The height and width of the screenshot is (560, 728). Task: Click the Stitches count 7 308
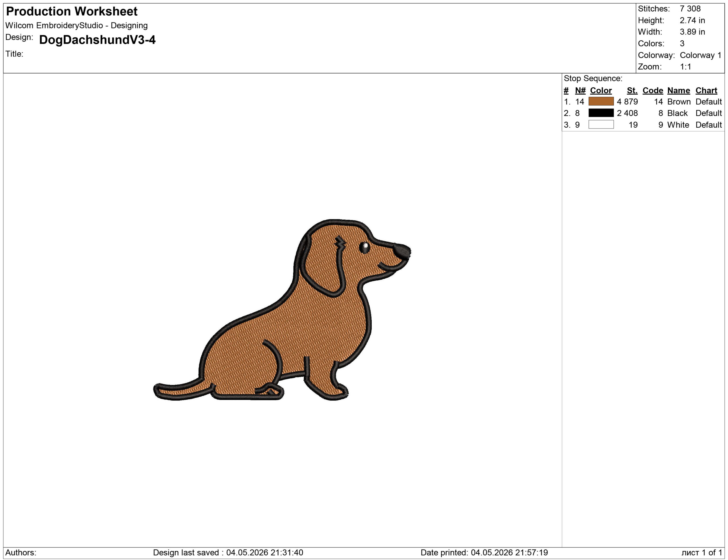(x=690, y=9)
